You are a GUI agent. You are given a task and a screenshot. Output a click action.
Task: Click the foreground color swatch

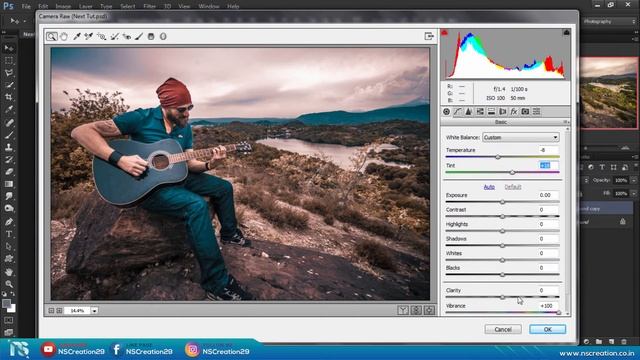point(6,303)
